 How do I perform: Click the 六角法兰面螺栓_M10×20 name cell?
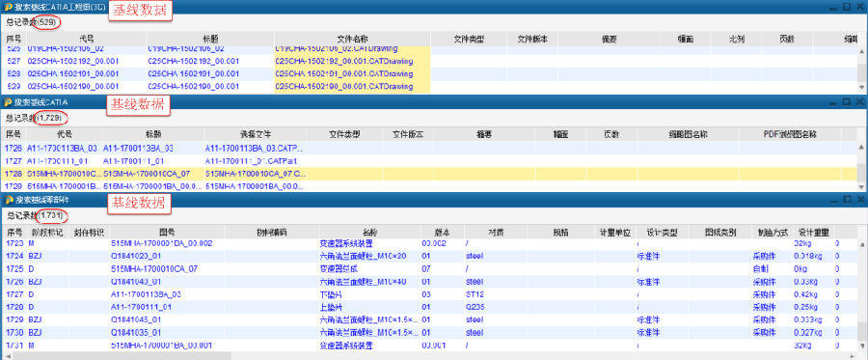click(364, 256)
